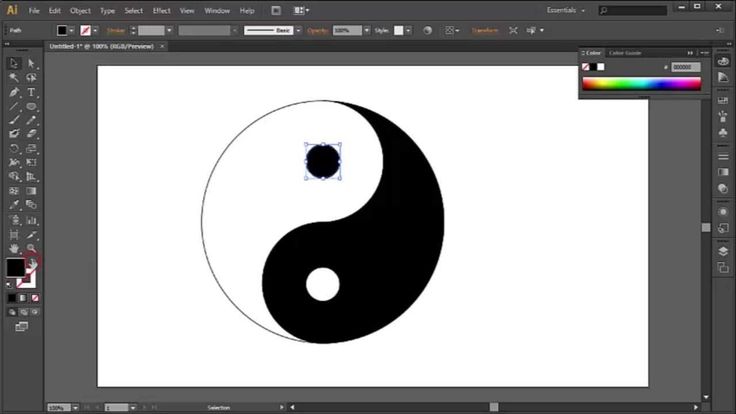Open the Window menu
Screen dimensions: 736x414
tap(217, 10)
